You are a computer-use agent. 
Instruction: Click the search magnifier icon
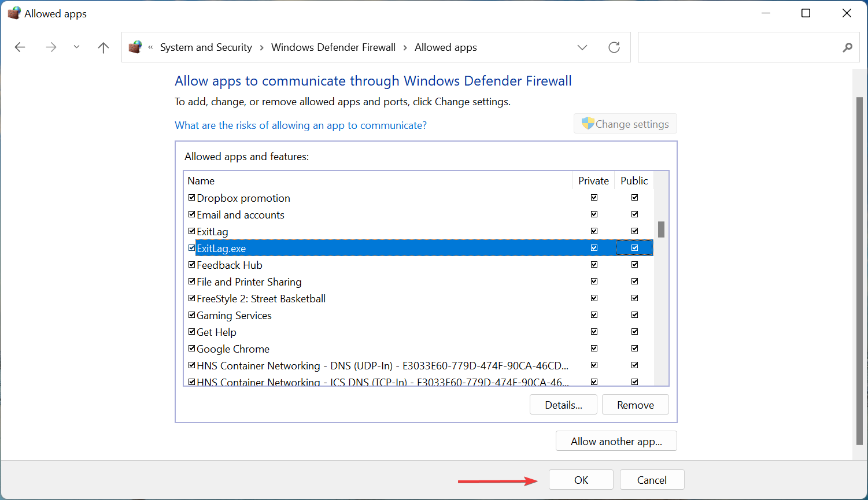[847, 47]
